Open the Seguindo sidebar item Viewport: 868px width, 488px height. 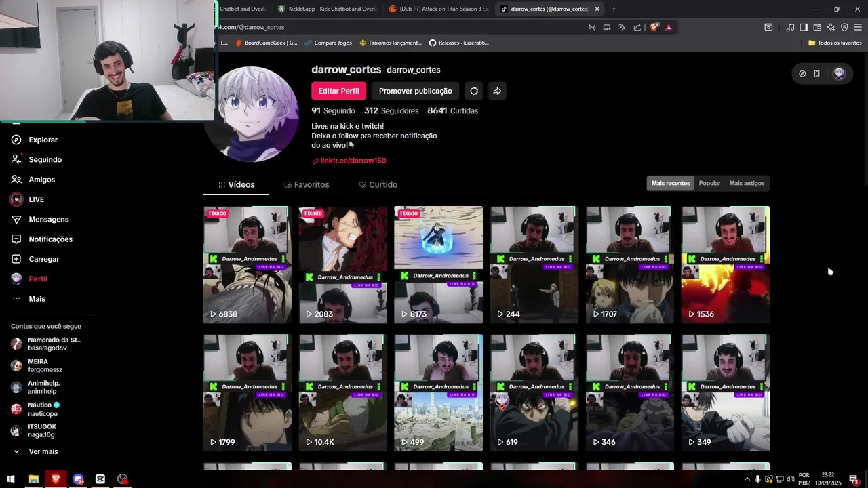(45, 159)
